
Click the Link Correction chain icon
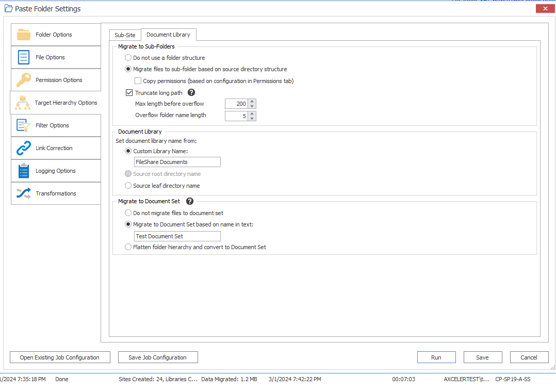22,148
